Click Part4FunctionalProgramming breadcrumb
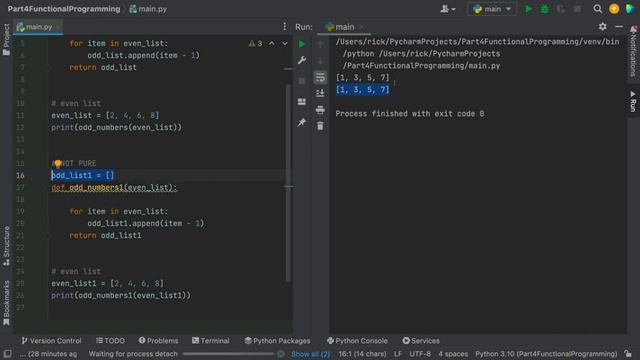 click(64, 9)
